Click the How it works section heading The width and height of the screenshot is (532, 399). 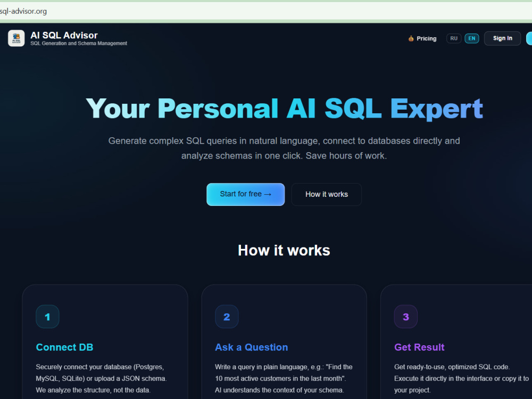click(x=284, y=251)
